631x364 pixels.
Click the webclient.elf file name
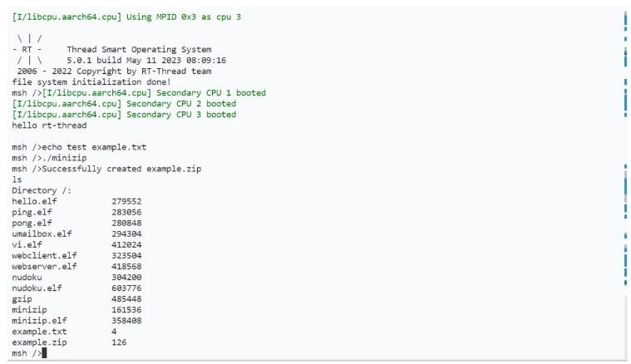[44, 255]
